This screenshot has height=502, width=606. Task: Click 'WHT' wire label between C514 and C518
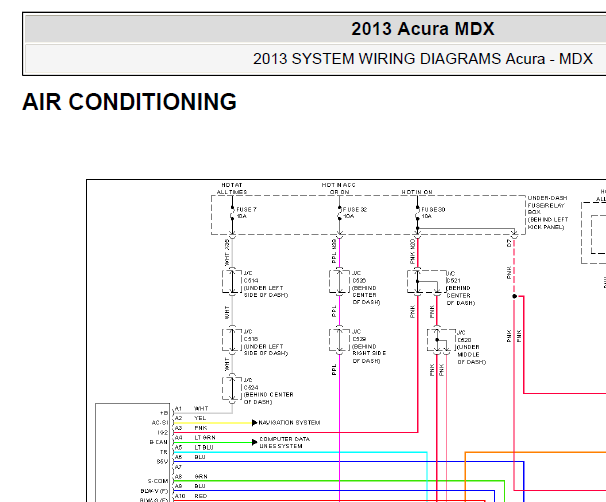coord(227,312)
